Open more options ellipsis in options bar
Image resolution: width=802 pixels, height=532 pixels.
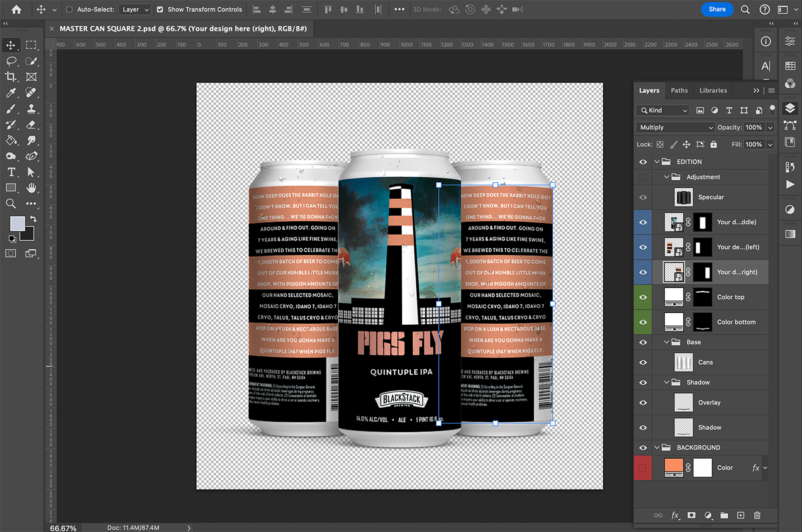point(399,9)
